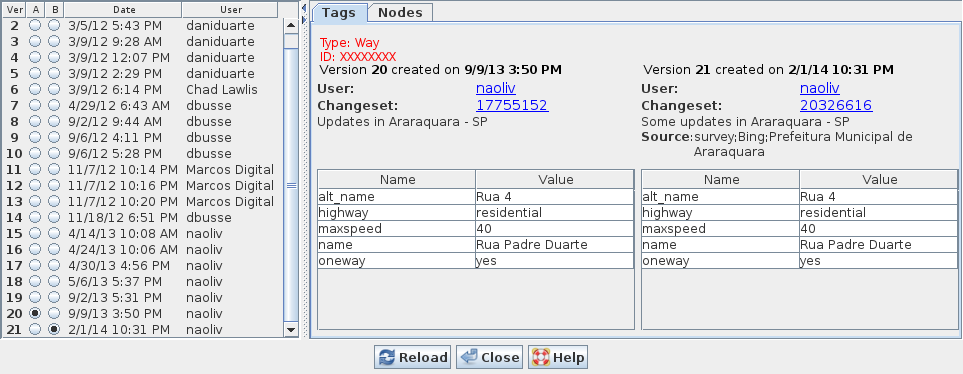Image resolution: width=963 pixels, height=374 pixels.
Task: Select right table 'residential' value cell
Action: coord(878,212)
